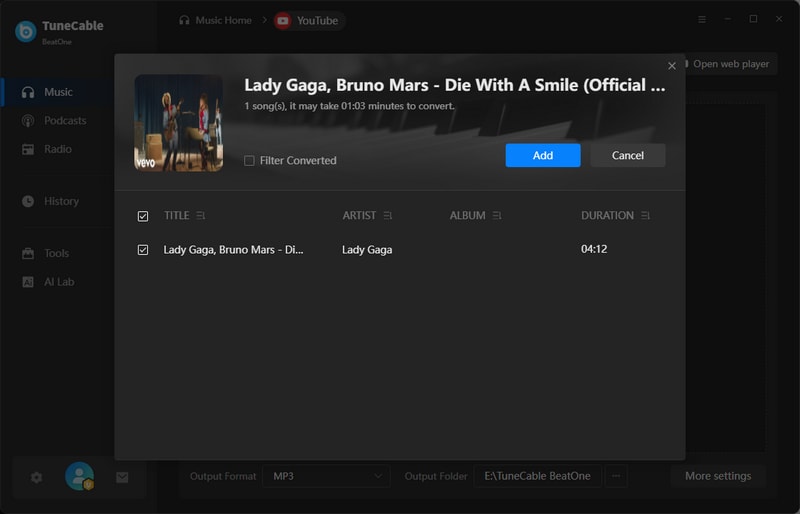Open the Radio icon in sidebar
This screenshot has height=514, width=800.
(x=28, y=149)
